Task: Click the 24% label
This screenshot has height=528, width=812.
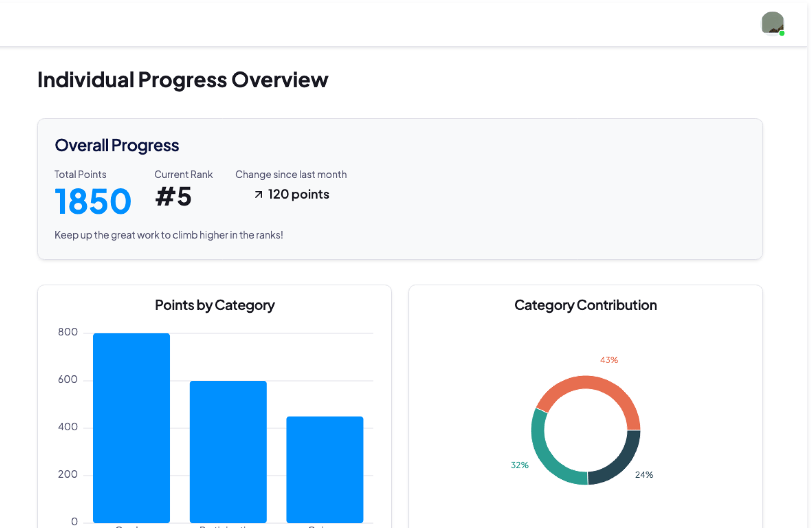Action: (644, 475)
